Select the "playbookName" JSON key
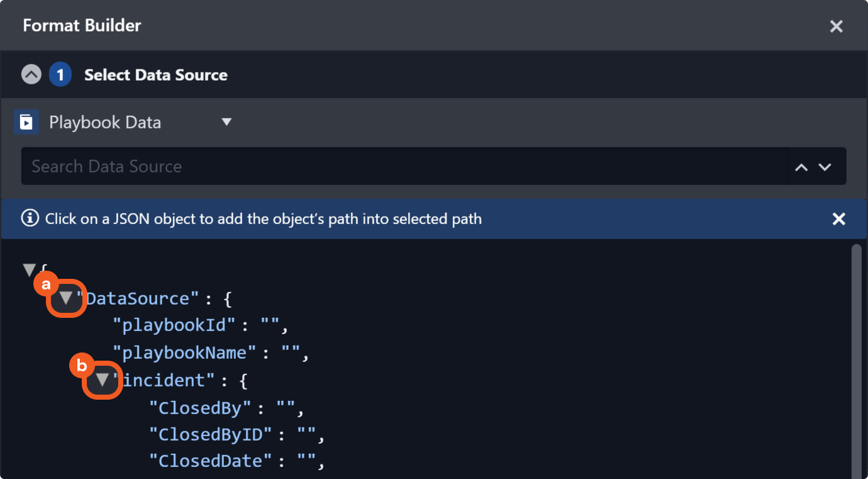The width and height of the screenshot is (868, 479). (184, 352)
